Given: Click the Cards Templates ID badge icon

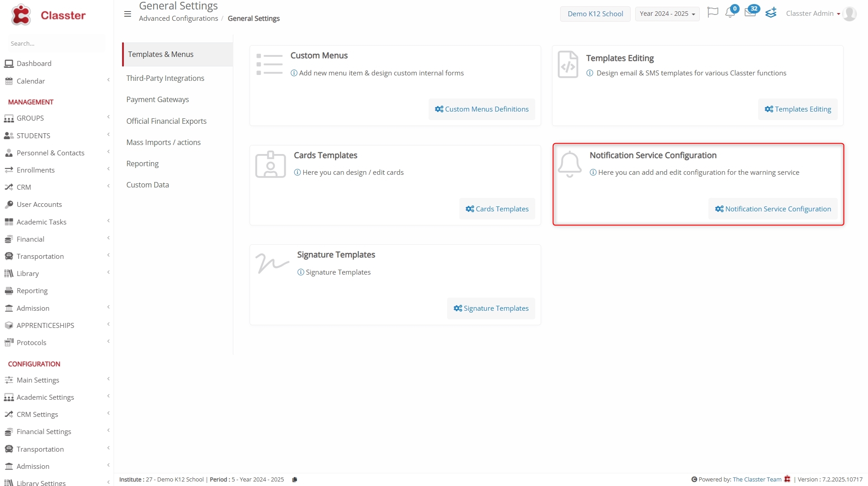Looking at the screenshot, I should pyautogui.click(x=270, y=164).
